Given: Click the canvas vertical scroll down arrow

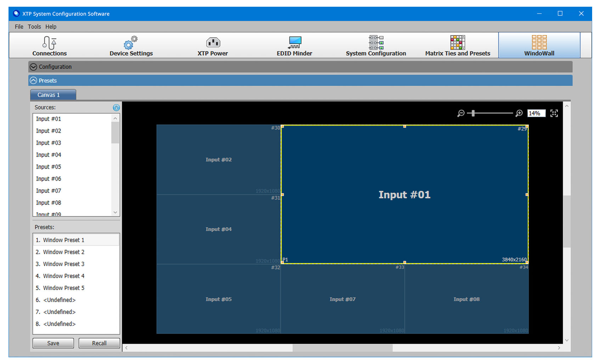Looking at the screenshot, I should (x=567, y=340).
